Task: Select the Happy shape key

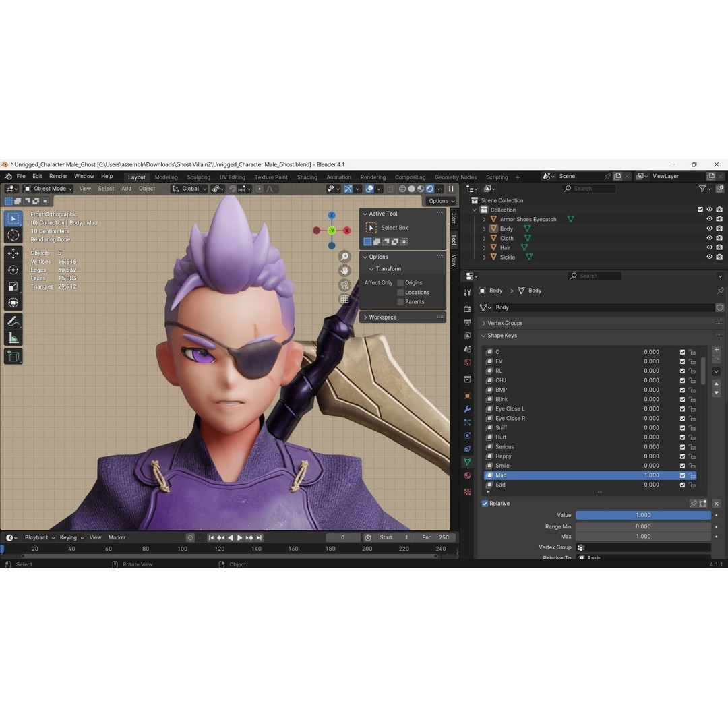Action: coord(589,456)
